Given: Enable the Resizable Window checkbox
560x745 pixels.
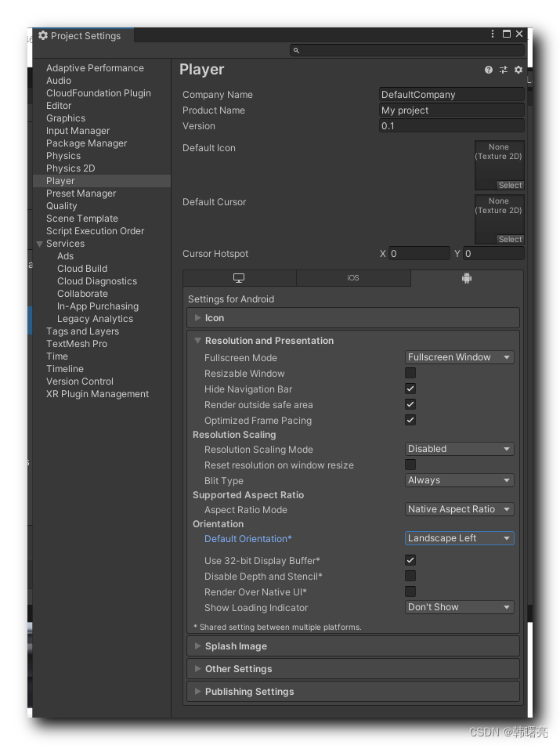Looking at the screenshot, I should [x=410, y=373].
